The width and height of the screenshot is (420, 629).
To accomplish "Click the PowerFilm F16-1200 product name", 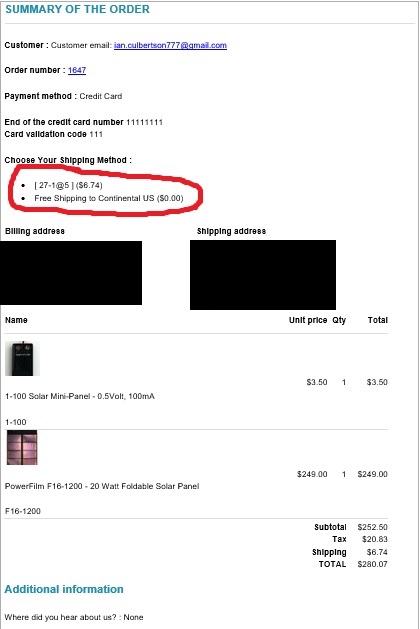I will point(102,486).
